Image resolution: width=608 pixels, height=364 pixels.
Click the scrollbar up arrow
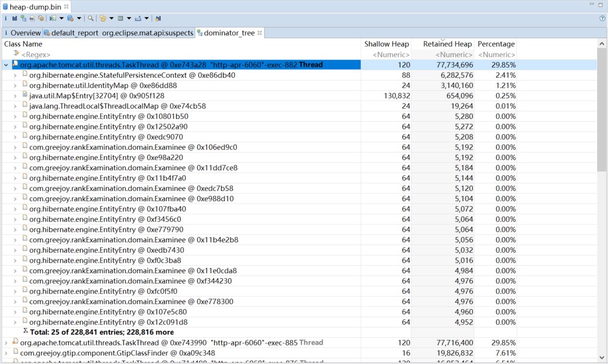pos(602,44)
